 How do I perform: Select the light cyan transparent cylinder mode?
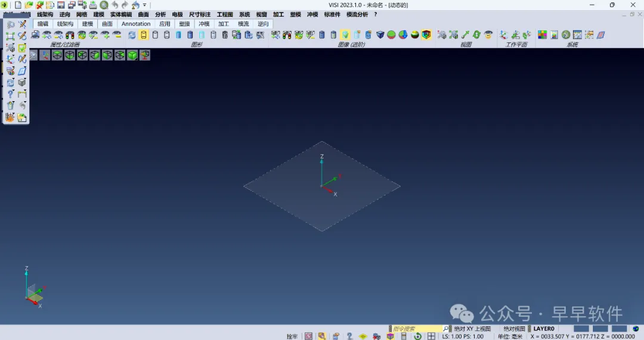[x=202, y=35]
